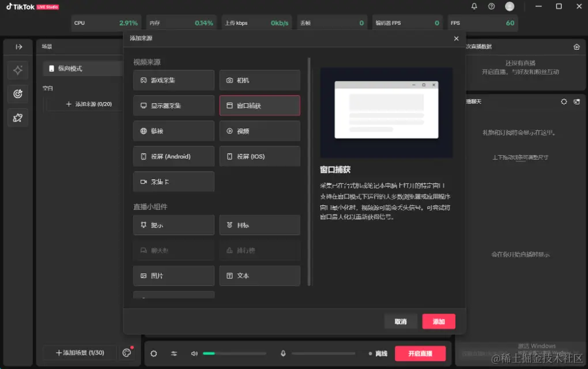Open the home icon in live data panel
The width and height of the screenshot is (588, 369).
point(576,47)
